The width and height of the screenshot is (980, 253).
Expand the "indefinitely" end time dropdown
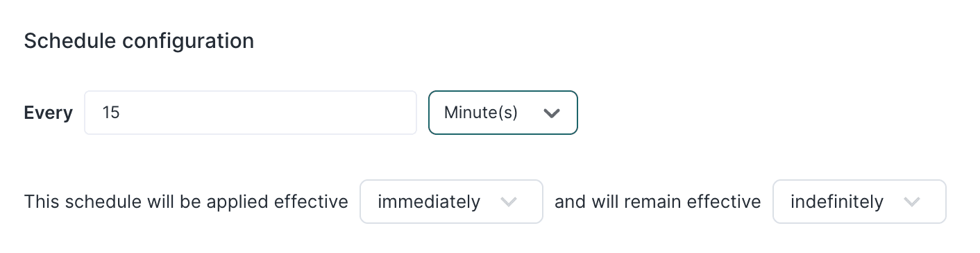point(859,202)
